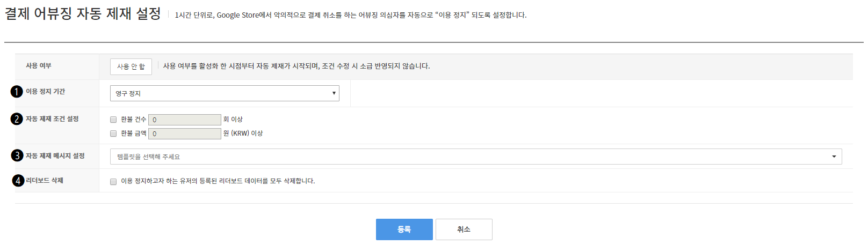Enable the 환불 금액 checkbox

pos(113,133)
